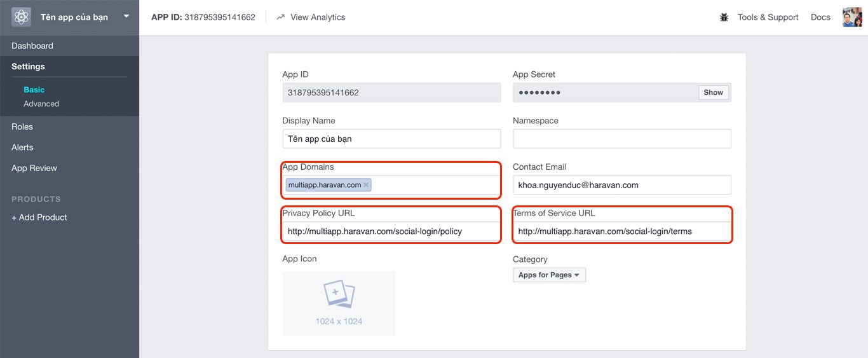This screenshot has height=358, width=868.
Task: Click the PRODUCTS section heading
Action: click(x=36, y=199)
